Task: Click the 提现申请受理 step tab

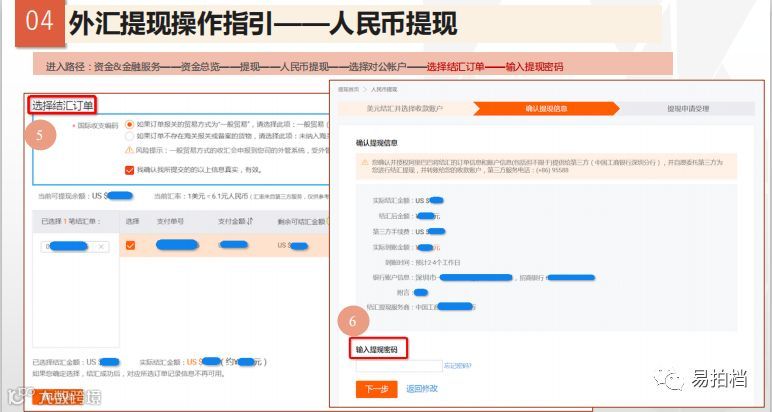Action: pos(688,108)
